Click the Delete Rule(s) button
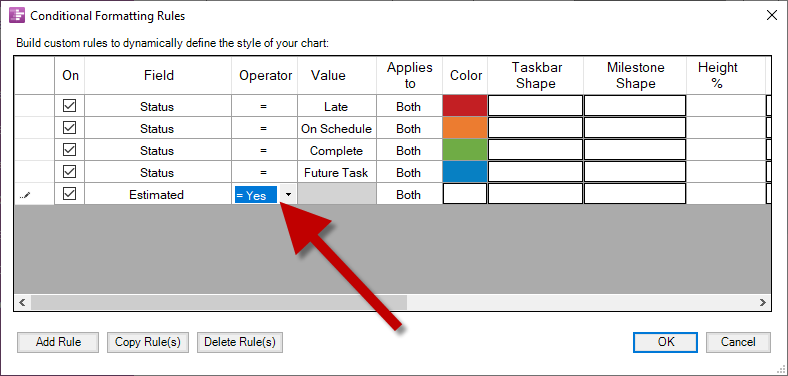 point(240,342)
